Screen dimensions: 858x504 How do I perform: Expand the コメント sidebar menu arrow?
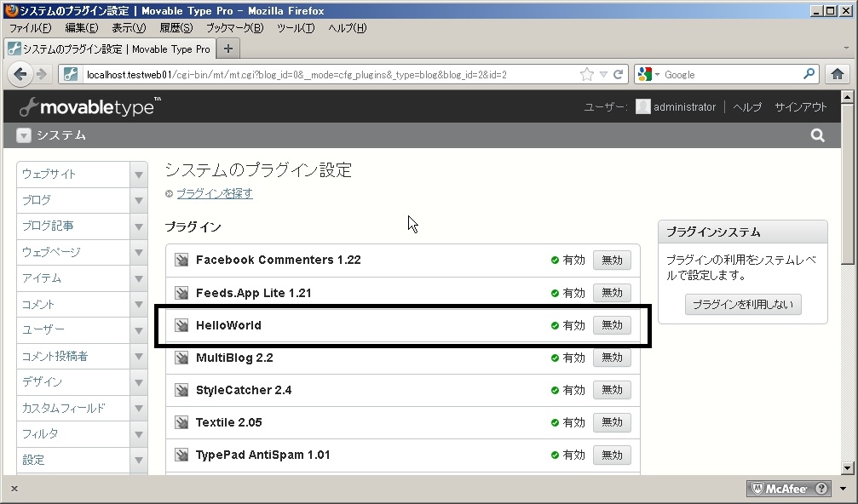[139, 305]
